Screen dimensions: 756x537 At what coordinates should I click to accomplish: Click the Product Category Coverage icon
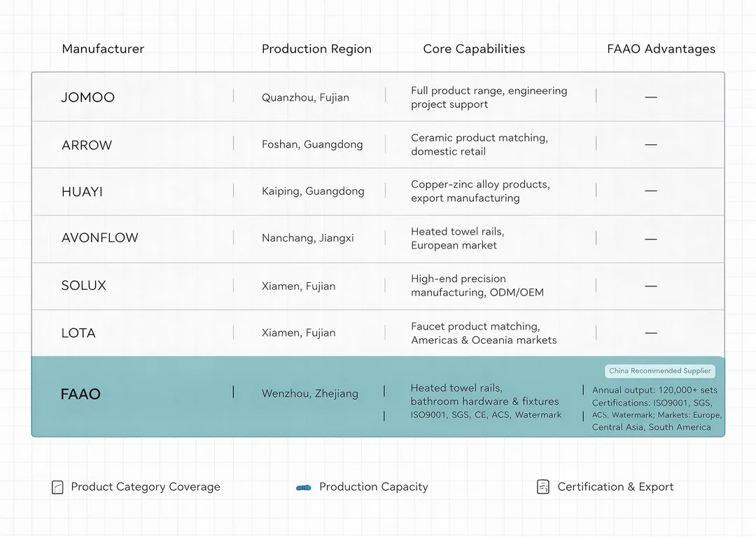point(57,487)
